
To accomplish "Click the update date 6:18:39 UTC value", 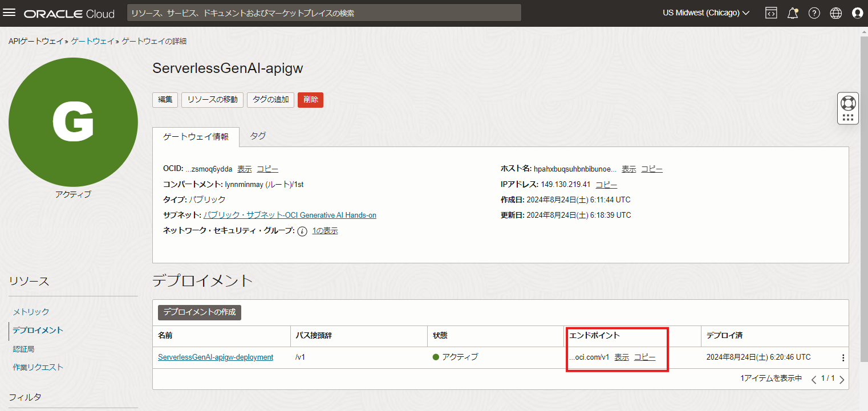I will click(579, 215).
